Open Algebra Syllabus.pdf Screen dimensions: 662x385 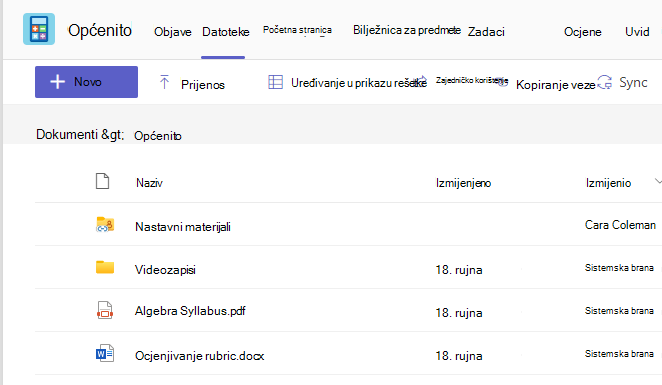190,311
